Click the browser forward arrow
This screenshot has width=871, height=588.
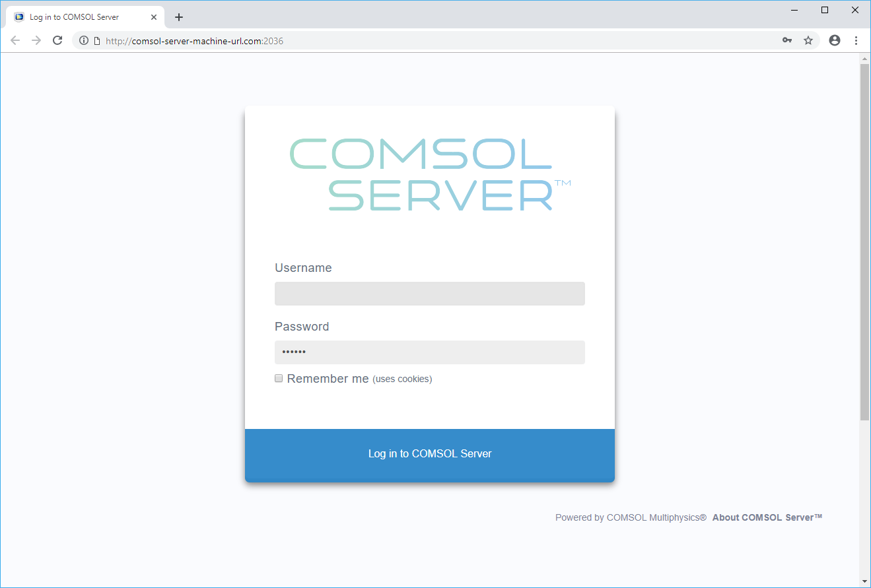36,40
